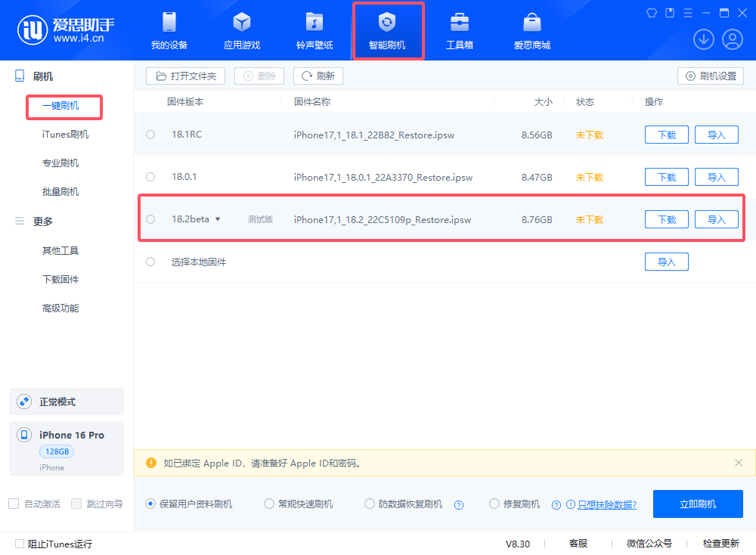Switch to the 铃声壁纸 ringtones tab
The height and width of the screenshot is (555, 756).
pos(314,31)
